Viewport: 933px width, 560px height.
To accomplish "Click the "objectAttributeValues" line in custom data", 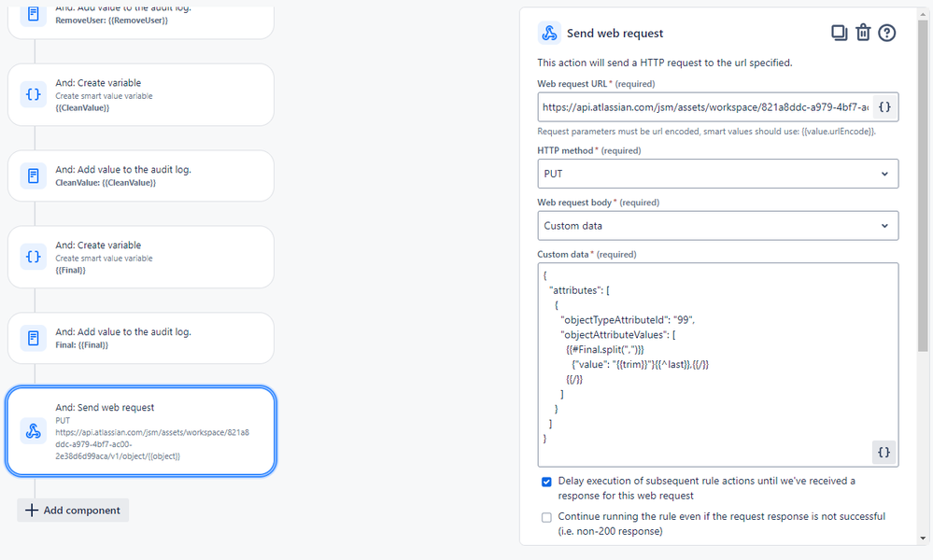I will click(x=617, y=335).
